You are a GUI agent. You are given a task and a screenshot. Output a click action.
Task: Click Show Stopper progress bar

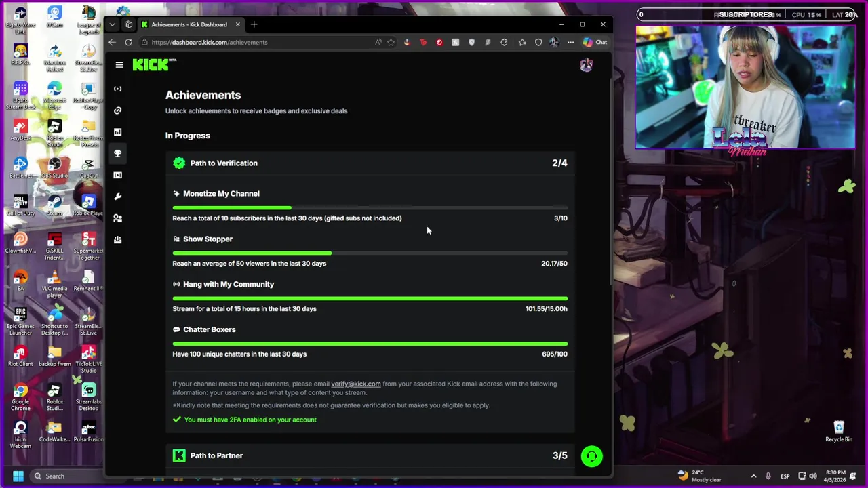pyautogui.click(x=370, y=253)
